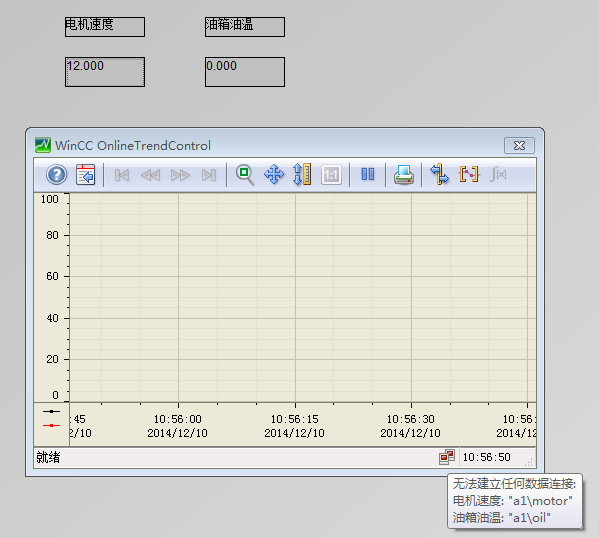This screenshot has width=599, height=538.
Task: Click the 就绪 status bar text
Action: tap(48, 457)
